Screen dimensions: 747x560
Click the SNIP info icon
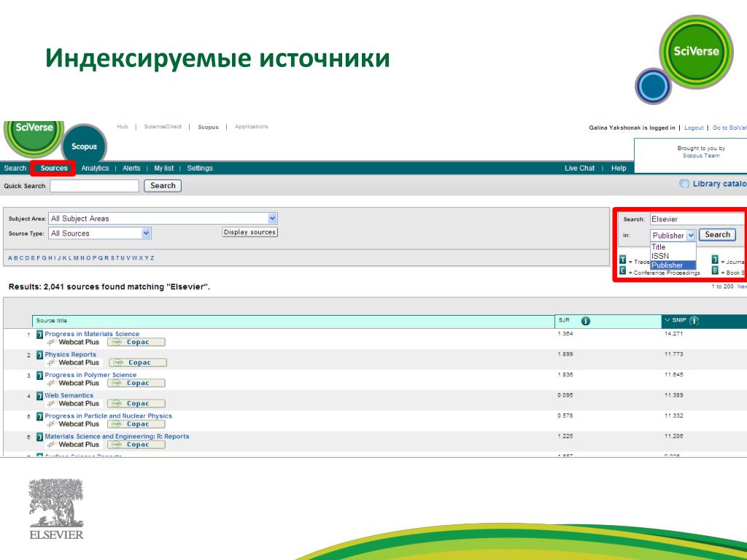pyautogui.click(x=694, y=321)
